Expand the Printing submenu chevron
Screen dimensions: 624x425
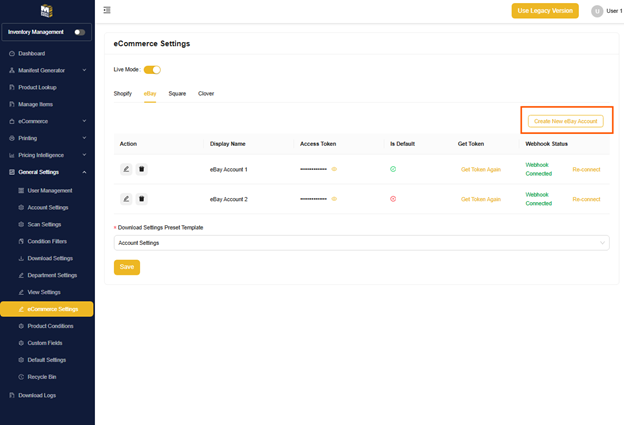pyautogui.click(x=84, y=138)
